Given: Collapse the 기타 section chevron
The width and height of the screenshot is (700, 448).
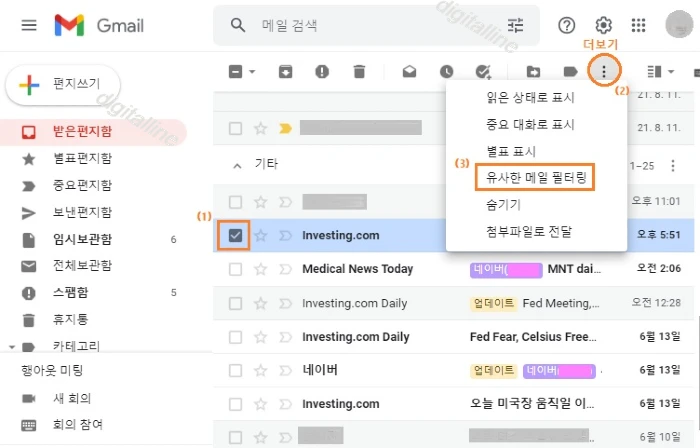Looking at the screenshot, I should 238,166.
